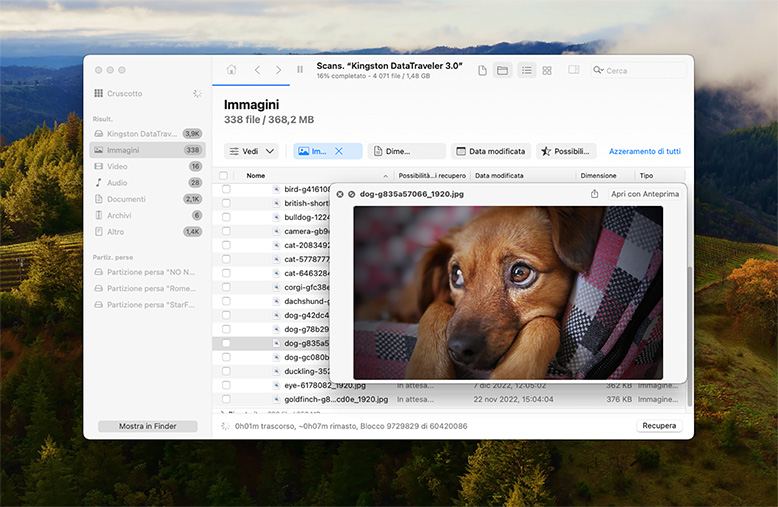Click the circle-slash icon in preview header

(x=351, y=194)
